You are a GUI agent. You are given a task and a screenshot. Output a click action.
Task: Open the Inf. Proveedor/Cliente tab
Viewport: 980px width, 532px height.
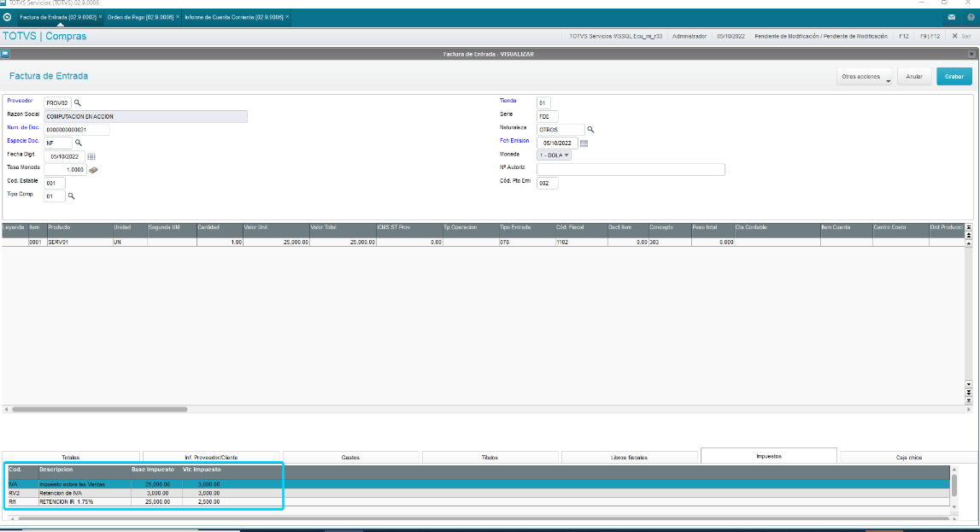pos(211,458)
